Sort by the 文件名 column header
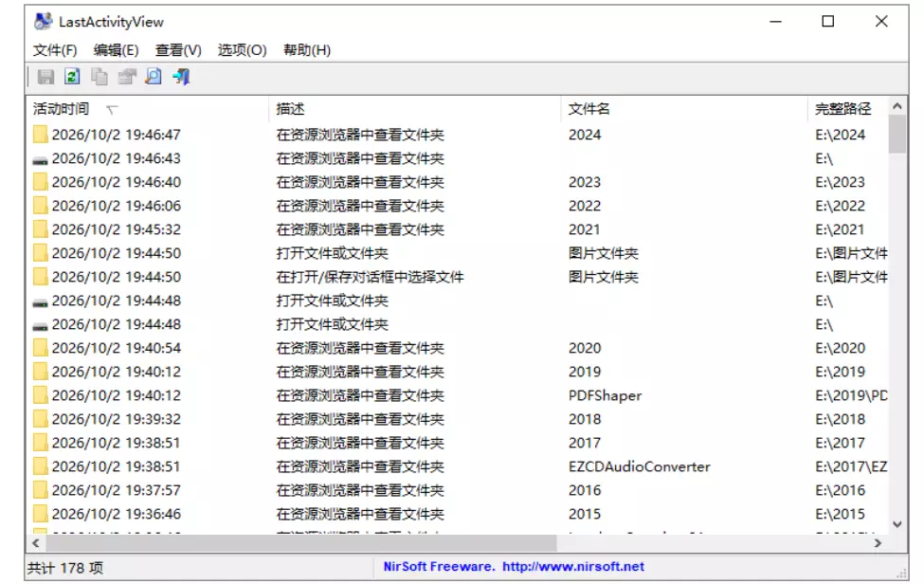Image resolution: width=924 pixels, height=584 pixels. tap(685, 109)
